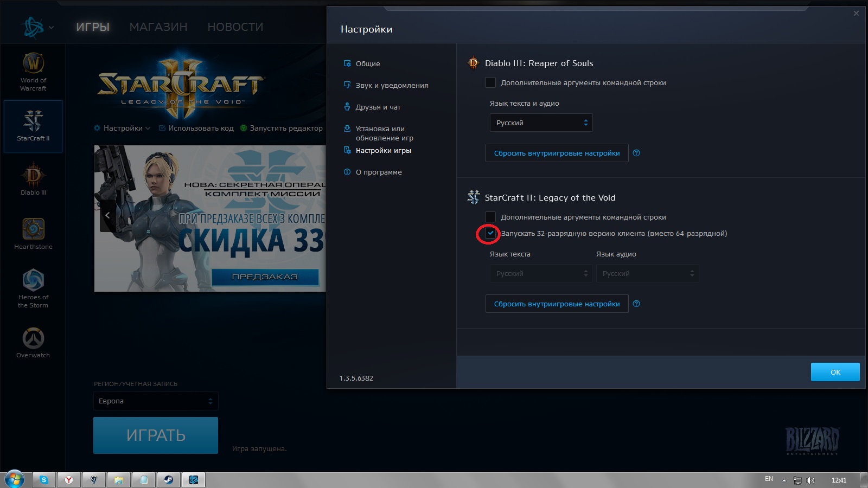Select Diablo III in game sidebar
This screenshot has height=488, width=868.
(x=33, y=179)
